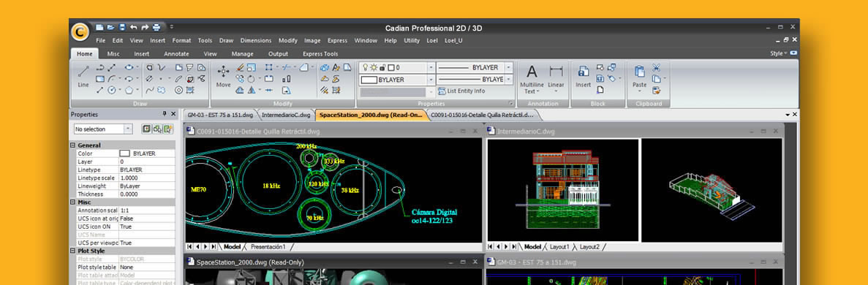Switch to the Annotate ribbon tab
The image size is (868, 285).
click(176, 53)
